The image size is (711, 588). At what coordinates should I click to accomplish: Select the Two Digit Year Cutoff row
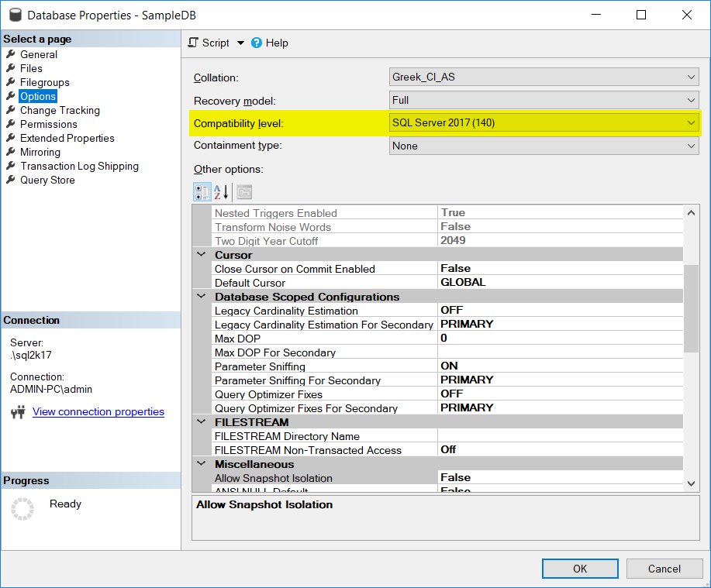tap(447, 240)
